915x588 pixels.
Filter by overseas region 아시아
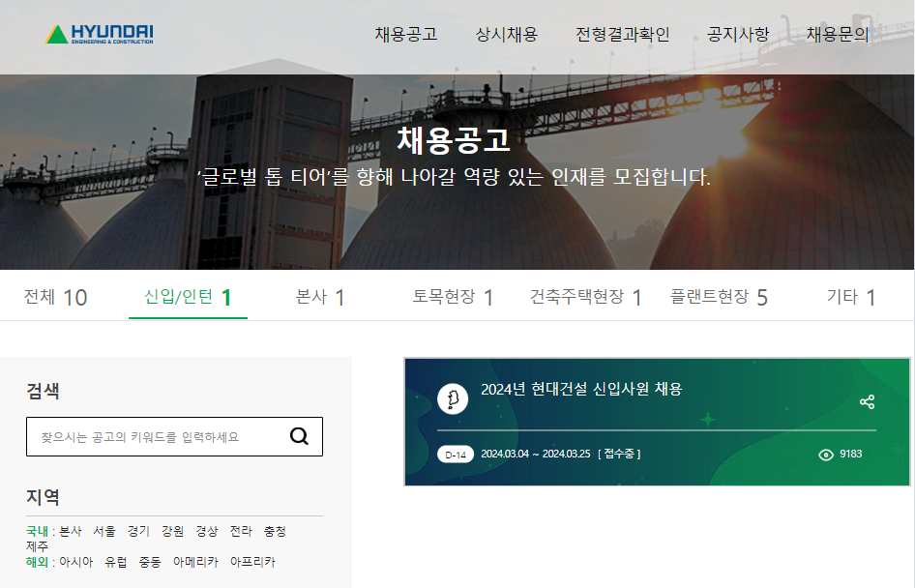coord(75,562)
